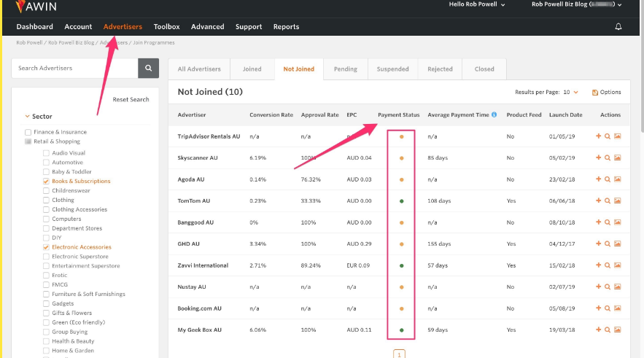Click the image icon for Agoda AU
644x358 pixels.
pyautogui.click(x=617, y=179)
